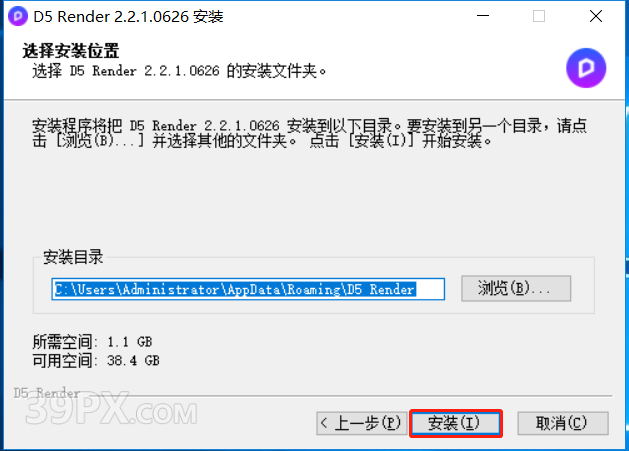This screenshot has width=629, height=451.
Task: Click the 所需空间: 1.1 GB text
Action: pyautogui.click(x=92, y=342)
